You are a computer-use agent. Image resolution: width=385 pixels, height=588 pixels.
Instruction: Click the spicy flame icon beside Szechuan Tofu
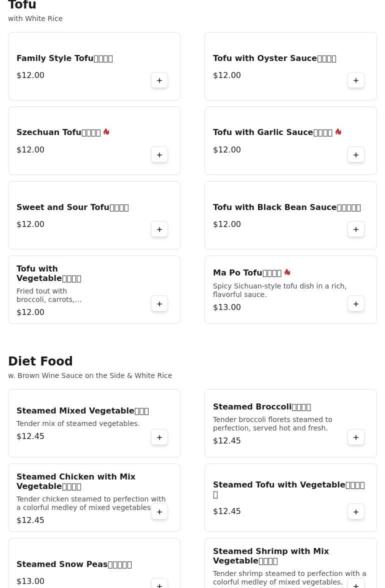click(x=106, y=132)
